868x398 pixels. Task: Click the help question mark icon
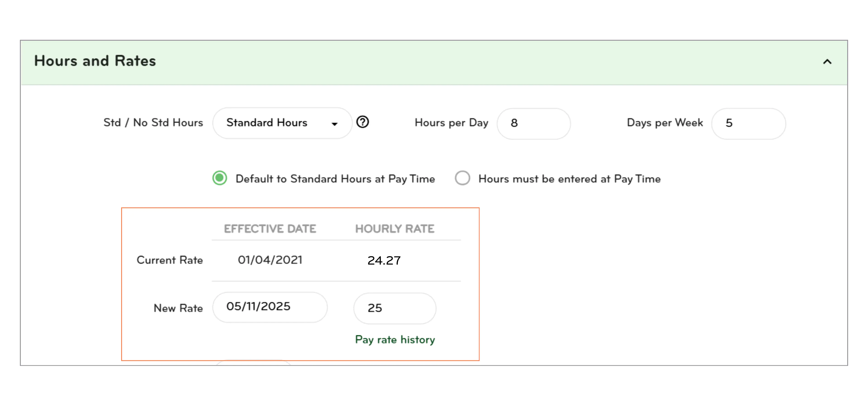pyautogui.click(x=363, y=122)
